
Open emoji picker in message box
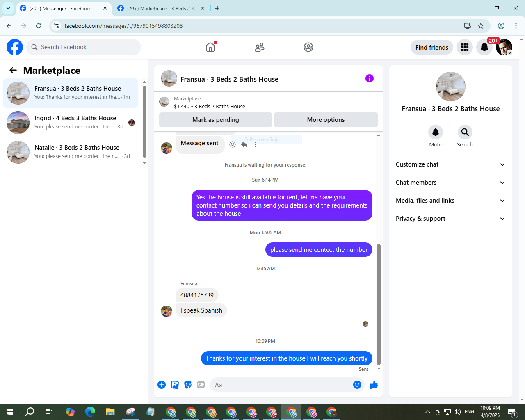tap(357, 385)
